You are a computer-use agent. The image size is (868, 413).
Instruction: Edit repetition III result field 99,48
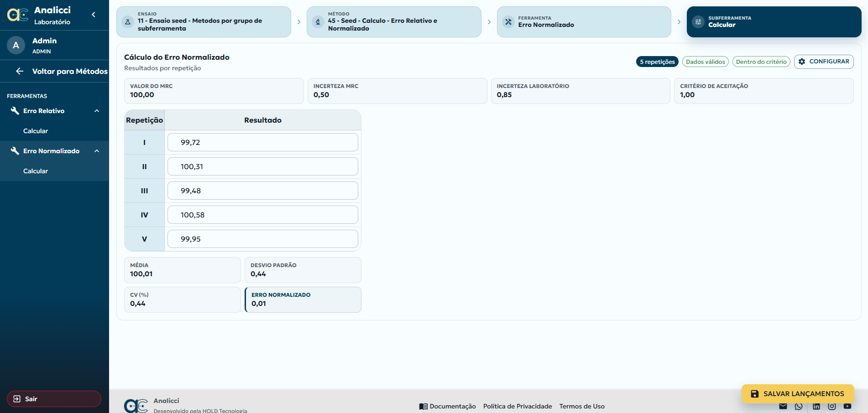(x=263, y=191)
